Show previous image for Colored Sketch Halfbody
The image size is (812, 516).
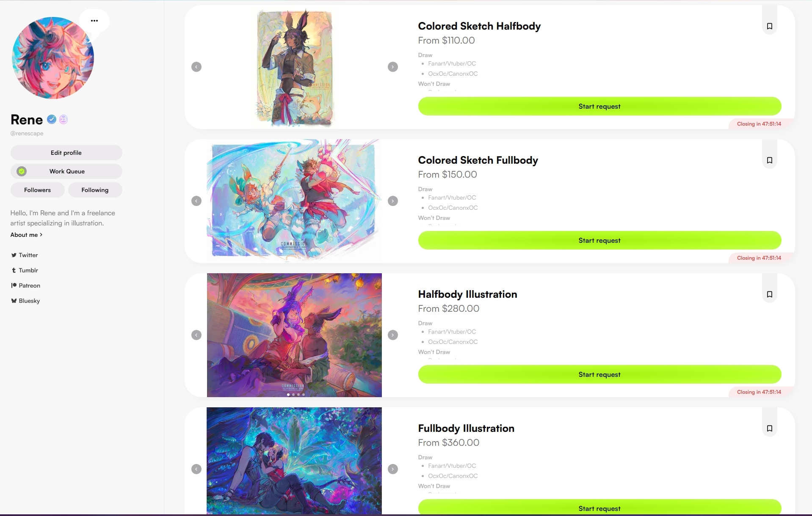coord(196,67)
